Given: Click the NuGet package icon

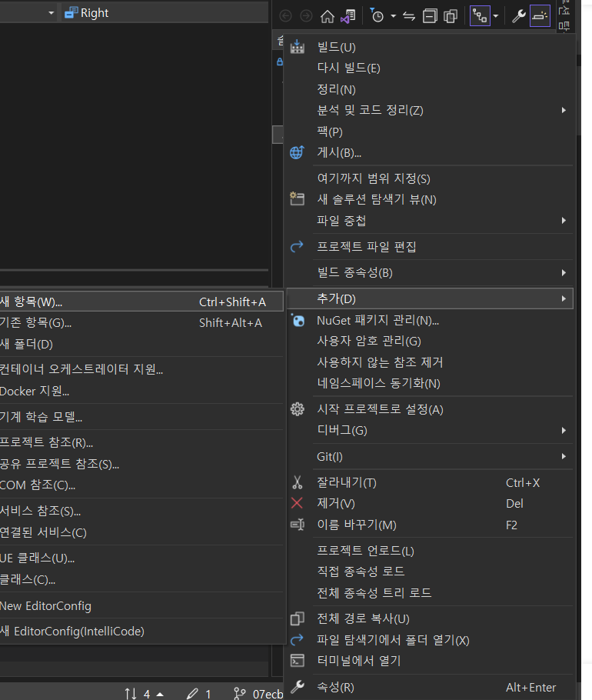Looking at the screenshot, I should pos(298,320).
